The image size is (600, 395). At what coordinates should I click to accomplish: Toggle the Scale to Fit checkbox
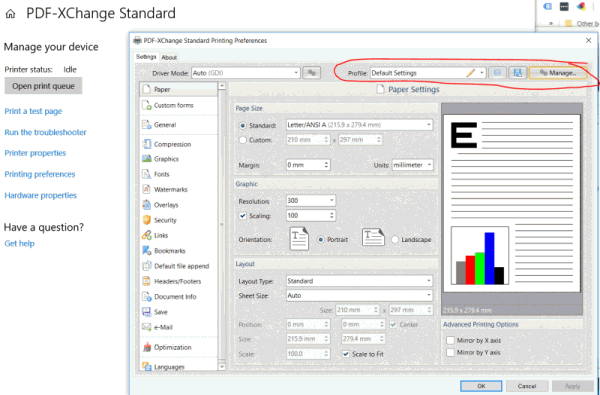[346, 354]
